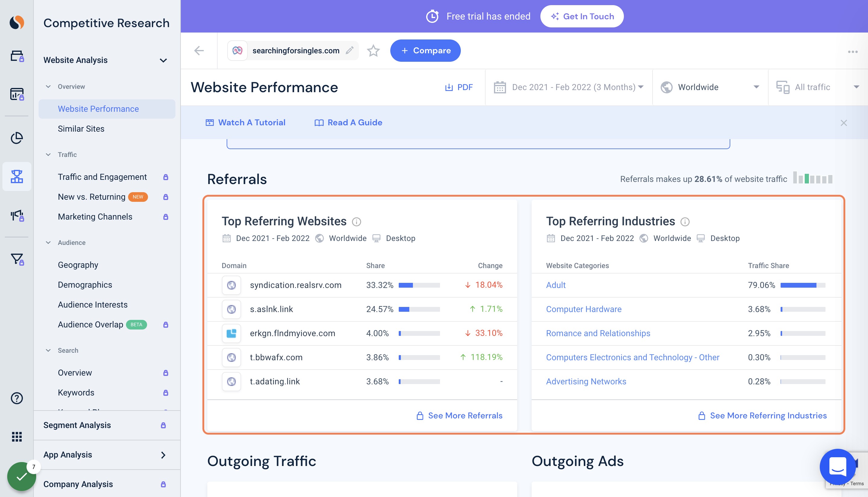
Task: Open the help question-mark icon in sidebar
Action: tap(17, 398)
